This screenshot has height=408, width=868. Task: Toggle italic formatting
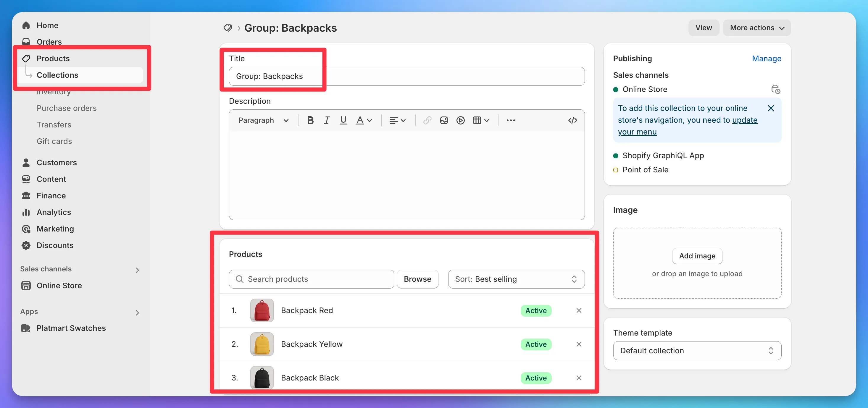point(327,120)
